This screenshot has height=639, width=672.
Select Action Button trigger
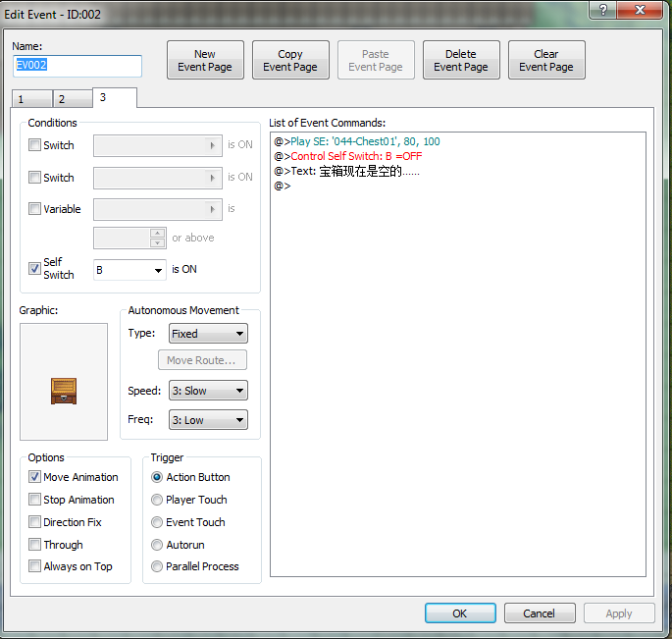coord(157,477)
